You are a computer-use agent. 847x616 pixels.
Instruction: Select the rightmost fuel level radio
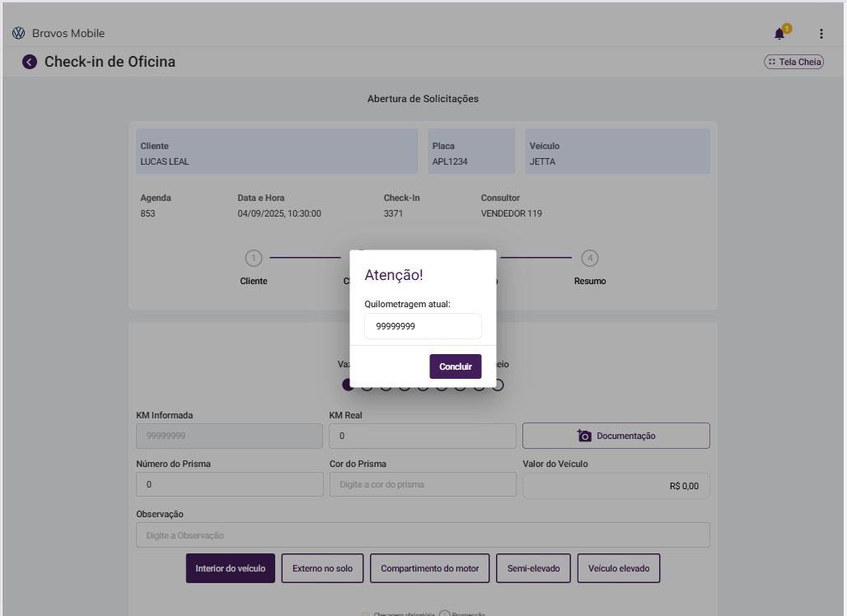click(498, 385)
